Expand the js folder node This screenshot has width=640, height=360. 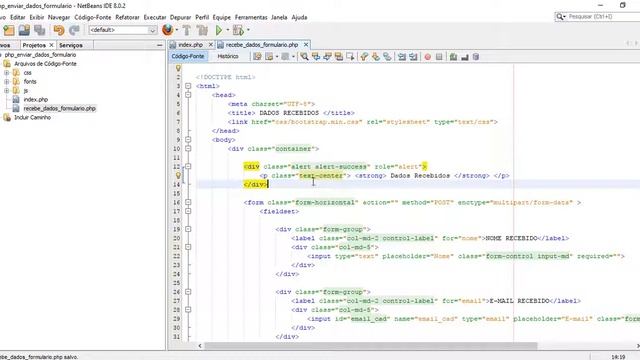point(7,91)
